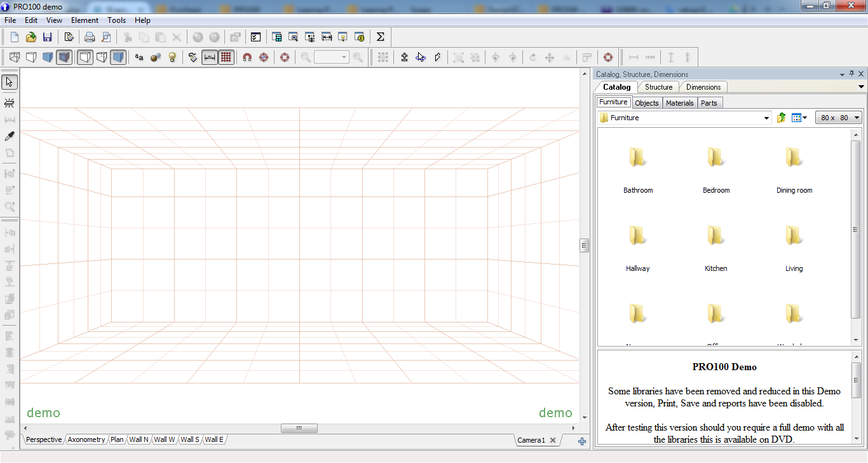Open the Tools menu
868x463 pixels.
click(x=116, y=20)
